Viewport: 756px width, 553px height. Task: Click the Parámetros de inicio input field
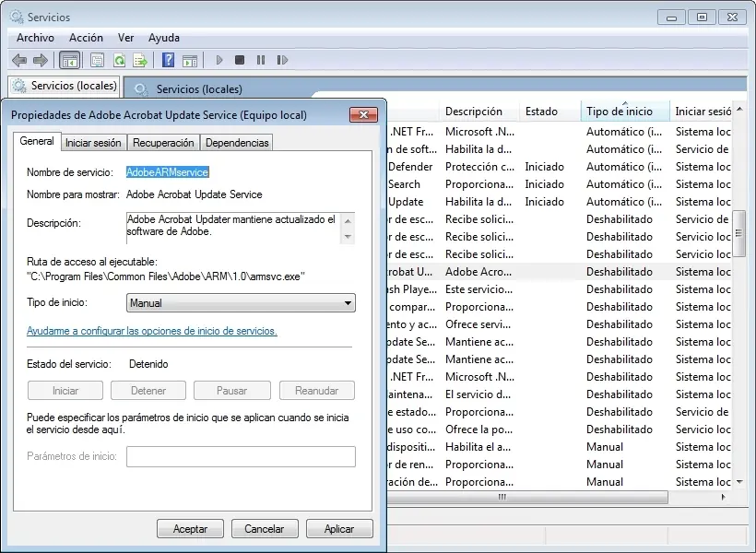[241, 456]
